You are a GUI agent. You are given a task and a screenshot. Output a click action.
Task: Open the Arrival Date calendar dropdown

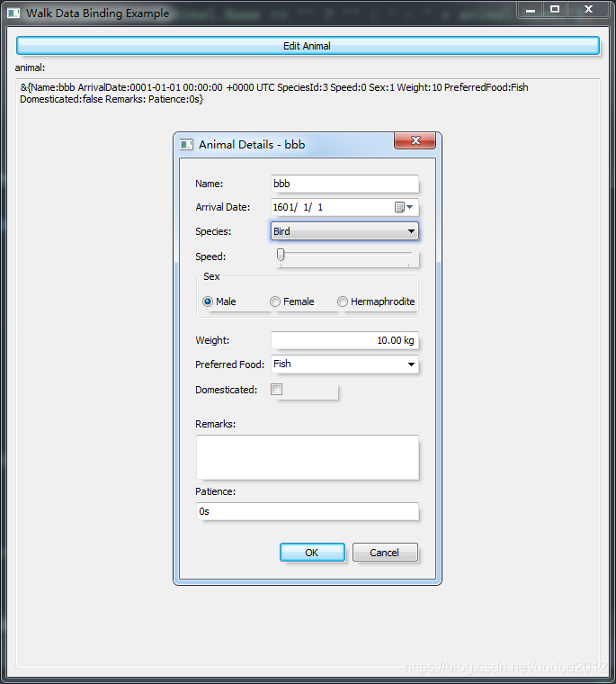tap(404, 207)
